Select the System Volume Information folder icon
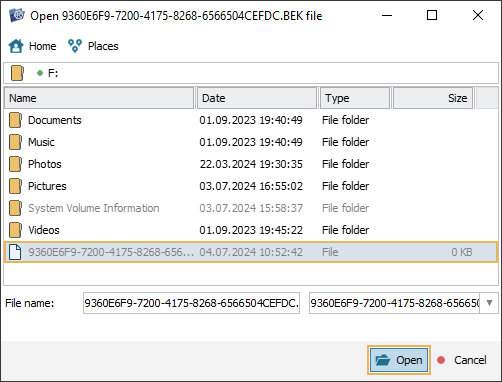The image size is (502, 382). click(16, 208)
